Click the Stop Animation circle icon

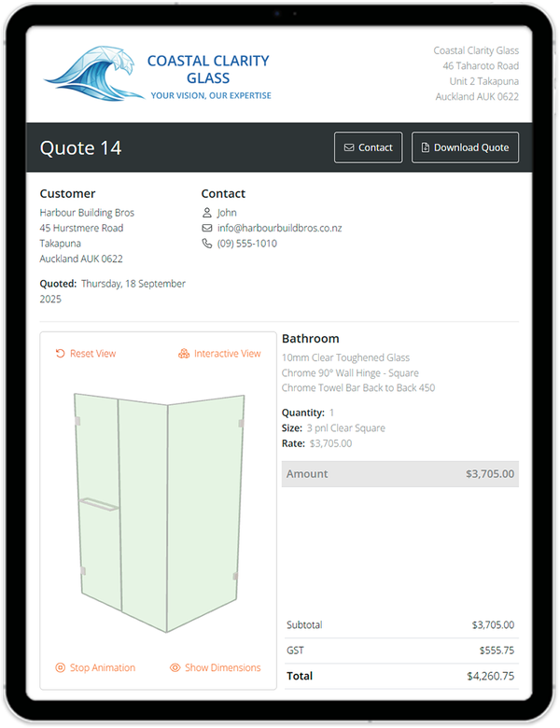click(x=61, y=667)
